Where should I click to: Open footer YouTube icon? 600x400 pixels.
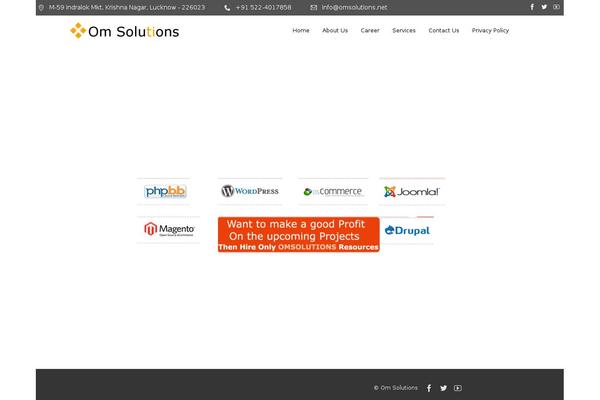[x=457, y=388]
